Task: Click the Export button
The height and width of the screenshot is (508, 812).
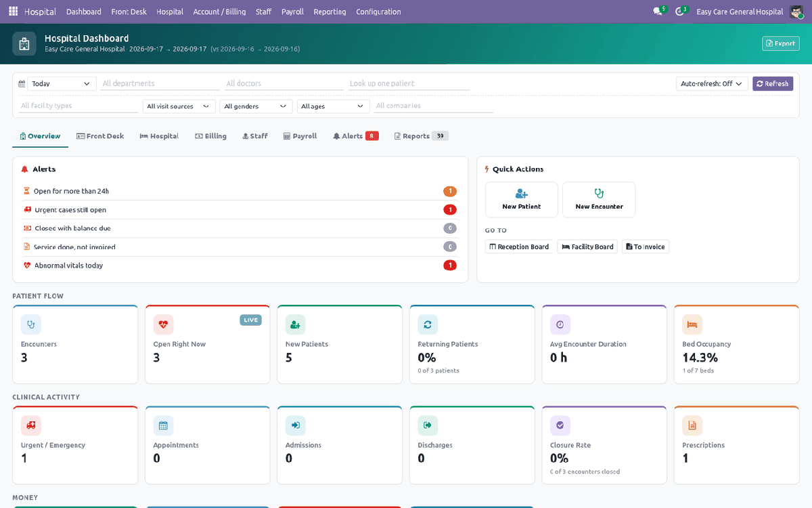Action: (781, 43)
